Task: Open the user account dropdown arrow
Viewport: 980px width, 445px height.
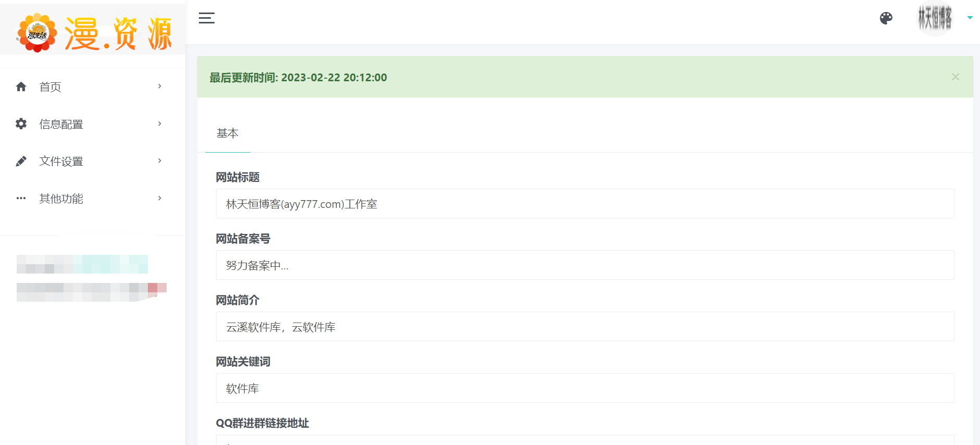Action: 970,18
